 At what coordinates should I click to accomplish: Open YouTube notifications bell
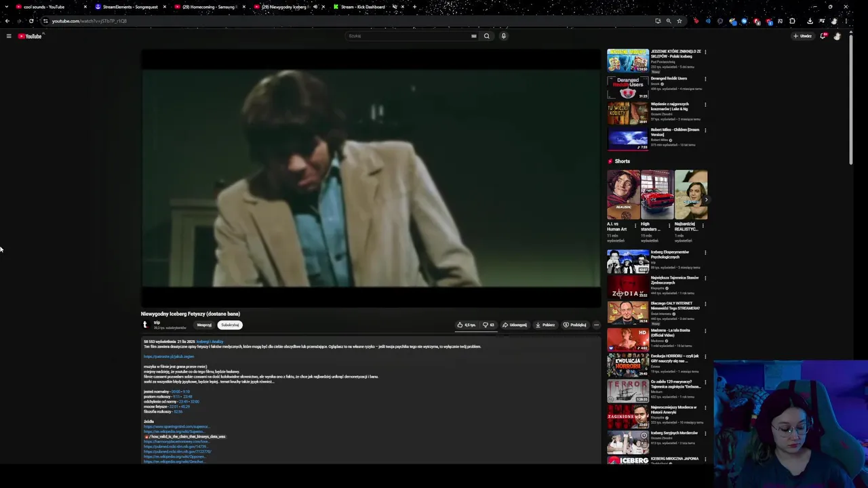(823, 36)
